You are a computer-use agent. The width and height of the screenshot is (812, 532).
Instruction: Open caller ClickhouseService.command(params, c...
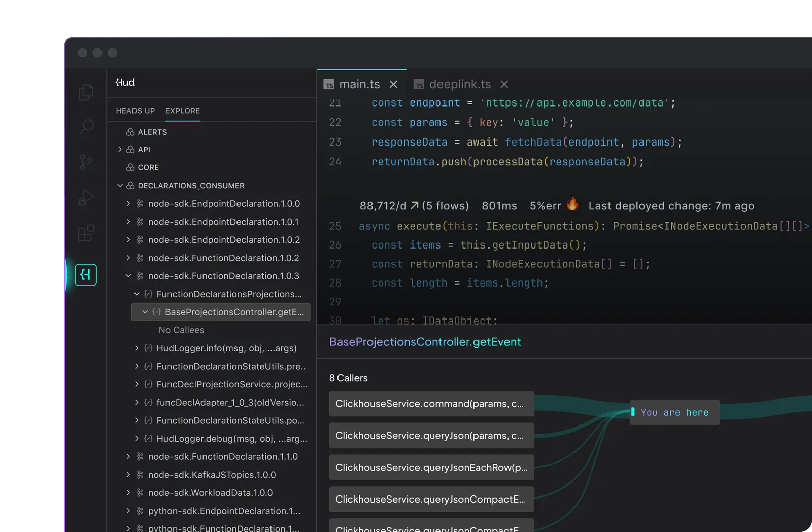click(x=431, y=404)
